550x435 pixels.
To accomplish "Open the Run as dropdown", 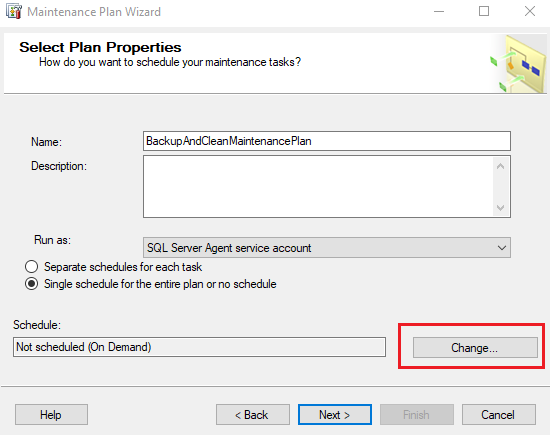I will point(327,248).
